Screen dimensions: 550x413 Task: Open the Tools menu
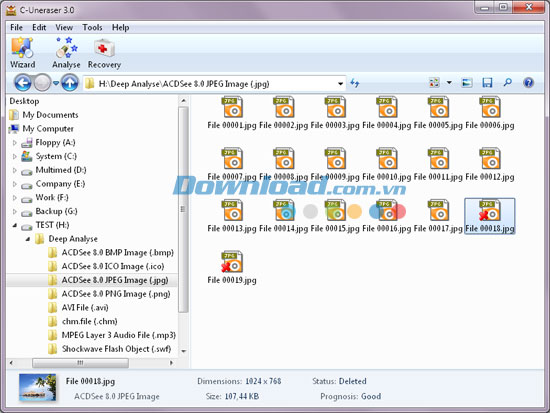click(92, 27)
